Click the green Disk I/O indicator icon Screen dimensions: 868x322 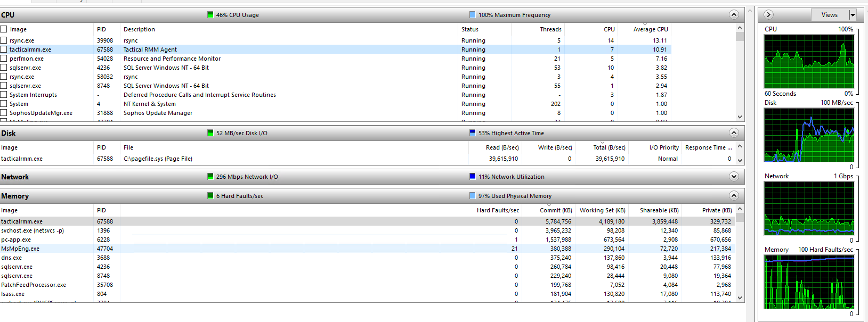click(x=210, y=133)
